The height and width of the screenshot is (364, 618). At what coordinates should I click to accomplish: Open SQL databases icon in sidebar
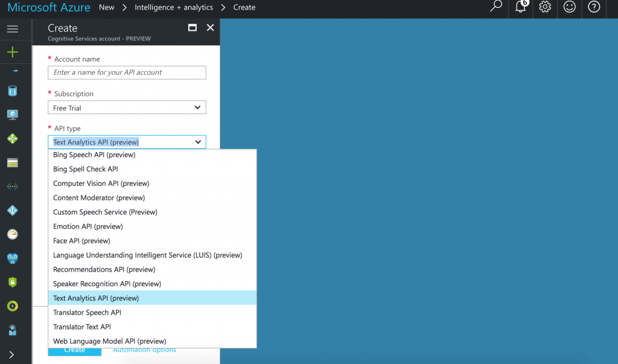click(x=12, y=91)
